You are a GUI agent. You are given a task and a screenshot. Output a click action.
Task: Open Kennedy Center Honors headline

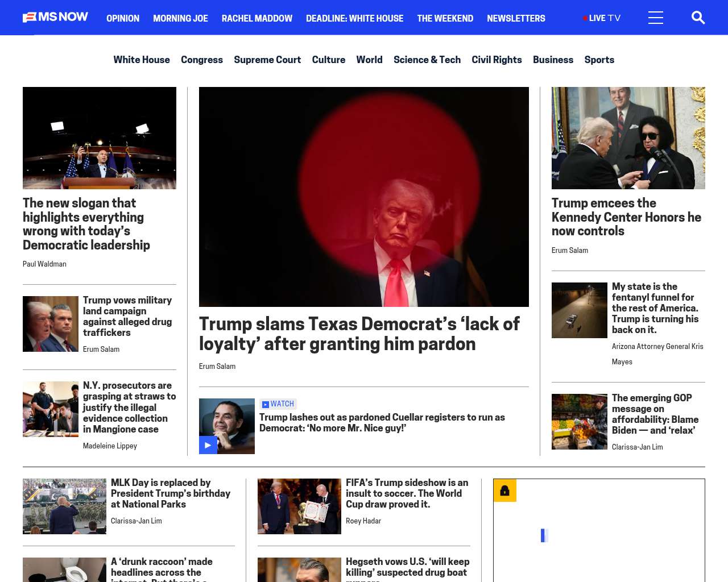point(626,217)
